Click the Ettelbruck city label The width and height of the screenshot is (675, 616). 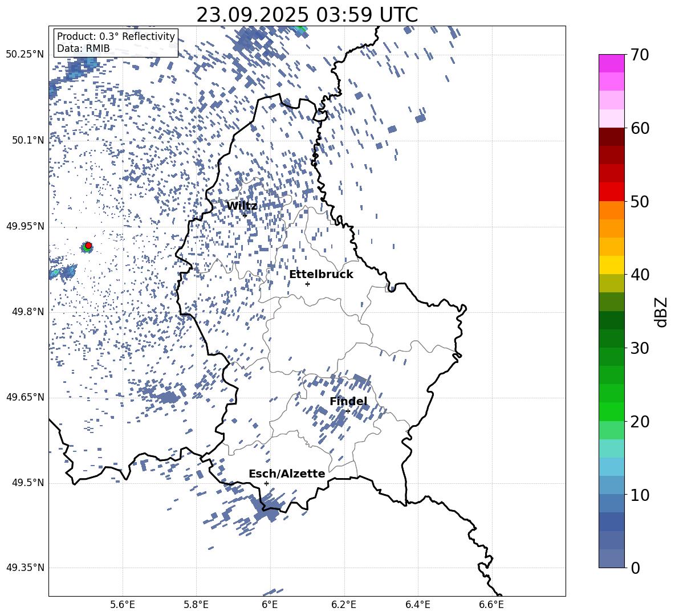[321, 275]
